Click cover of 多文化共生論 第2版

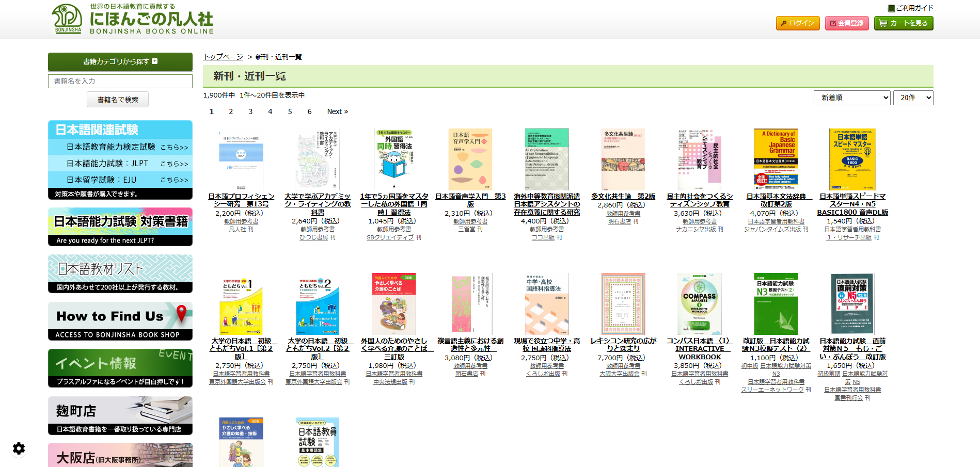623,159
